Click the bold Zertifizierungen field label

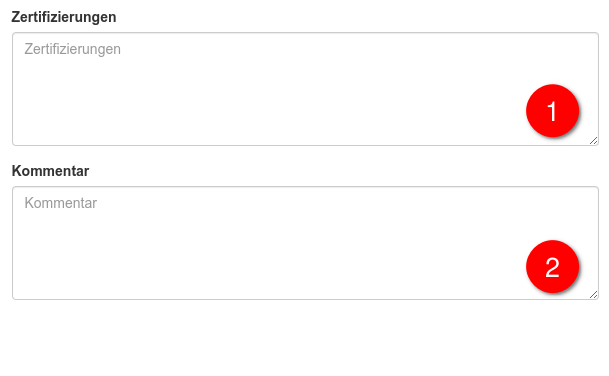tap(64, 17)
